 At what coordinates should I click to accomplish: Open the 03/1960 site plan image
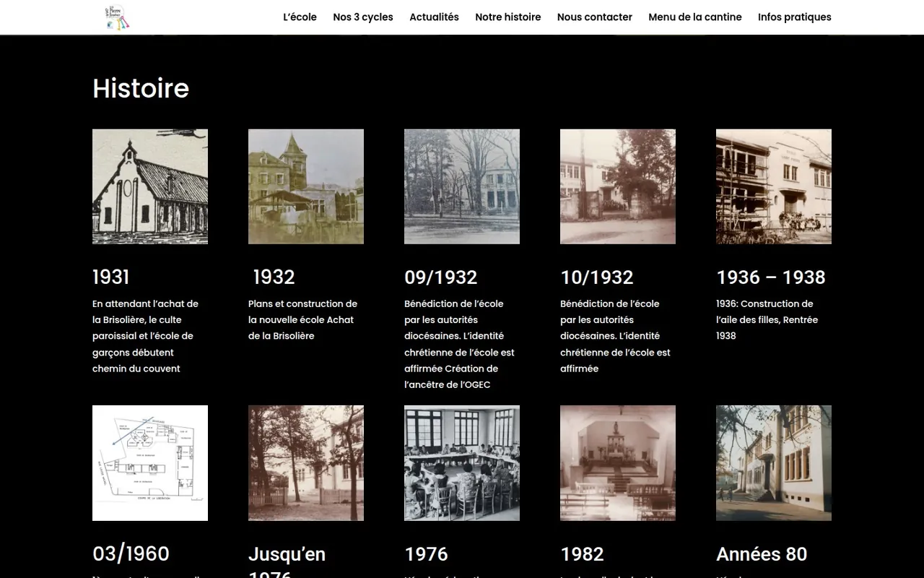(150, 463)
